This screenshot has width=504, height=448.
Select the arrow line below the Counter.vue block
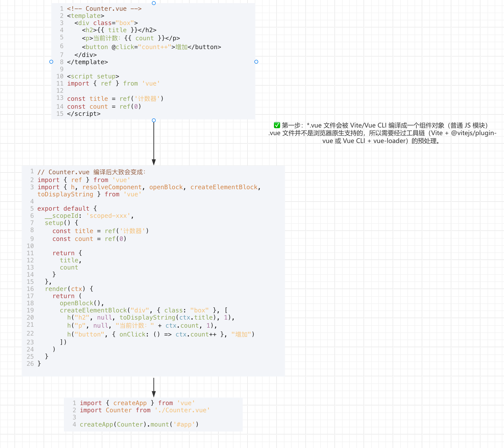click(154, 140)
